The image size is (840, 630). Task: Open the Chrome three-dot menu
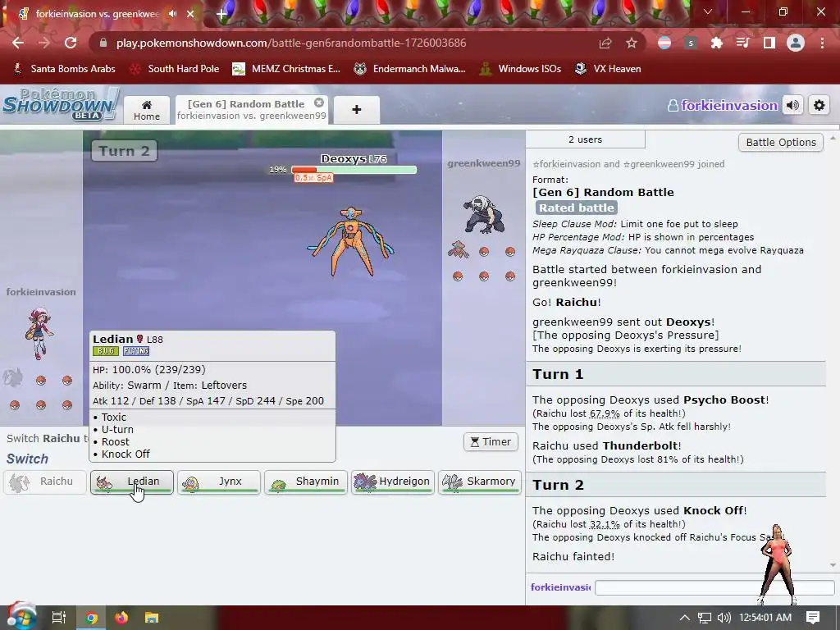822,43
